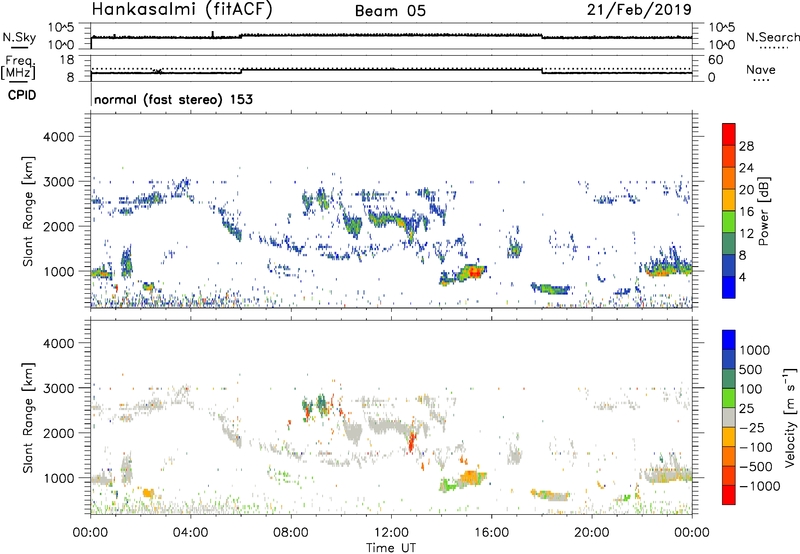The image size is (800, 554).
Task: Click the '1000' tick on the Velocity colorbar
Action: (754, 350)
